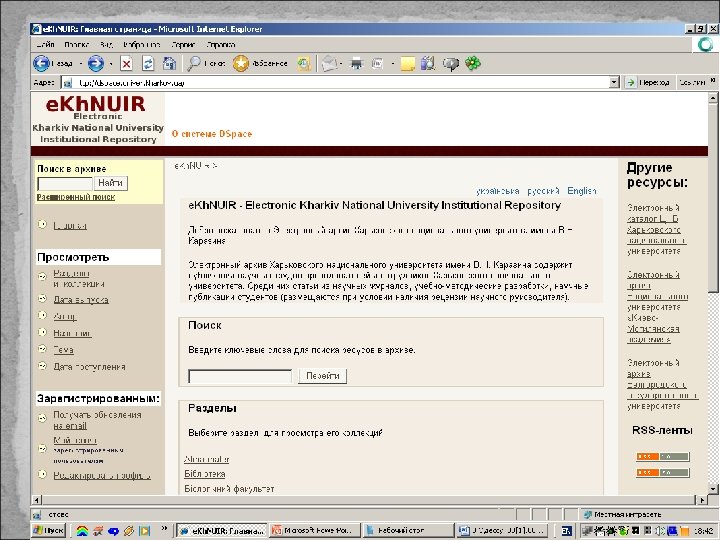Viewport: 720px width, 540px height.
Task: Open Разделы и коллекции sidebar link
Action: [79, 279]
